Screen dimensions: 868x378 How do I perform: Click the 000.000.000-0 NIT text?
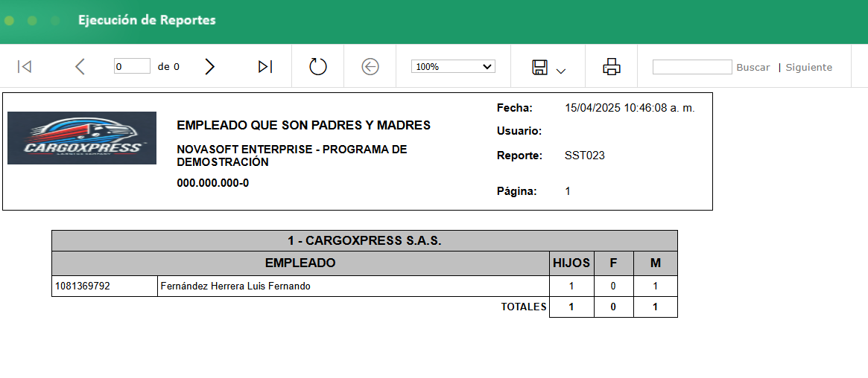coord(212,183)
